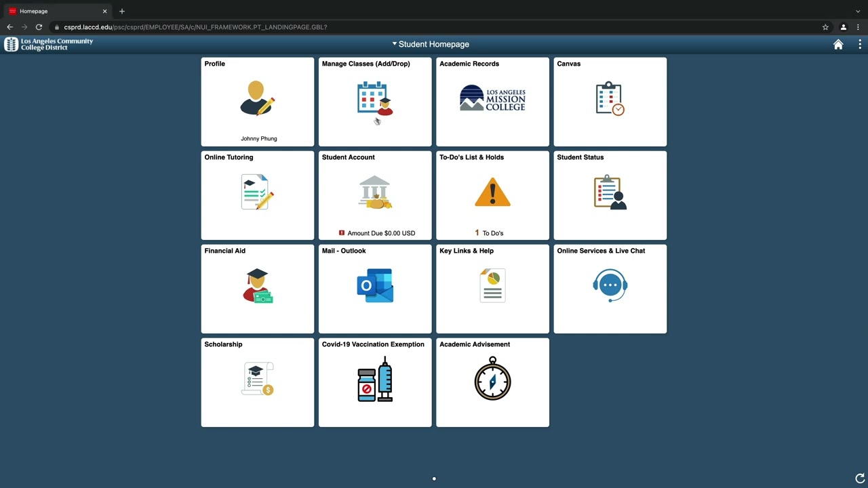This screenshot has height=488, width=868.
Task: Go back in browser history
Action: coord(9,27)
